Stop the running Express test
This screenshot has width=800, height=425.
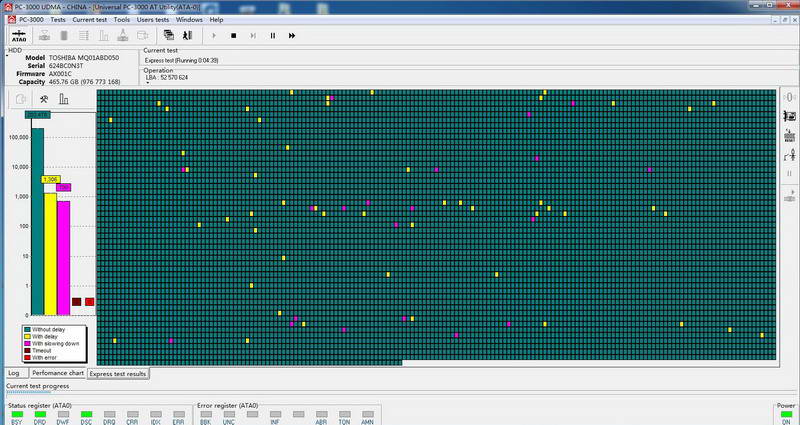point(234,36)
